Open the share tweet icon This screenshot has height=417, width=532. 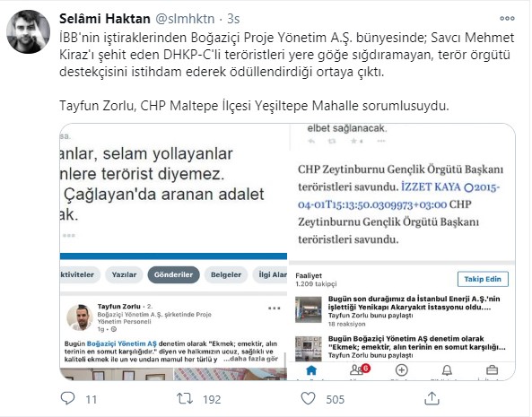[x=432, y=398]
